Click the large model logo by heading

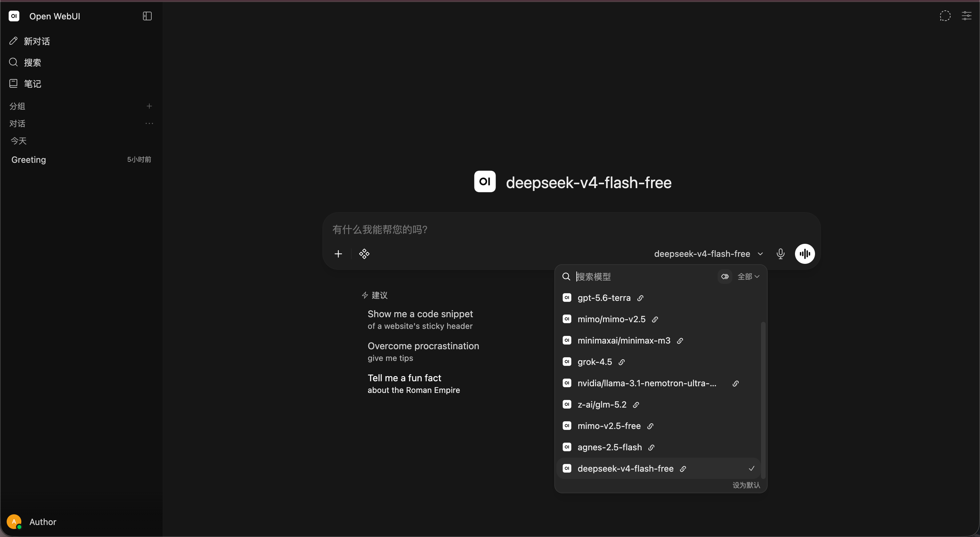485,181
